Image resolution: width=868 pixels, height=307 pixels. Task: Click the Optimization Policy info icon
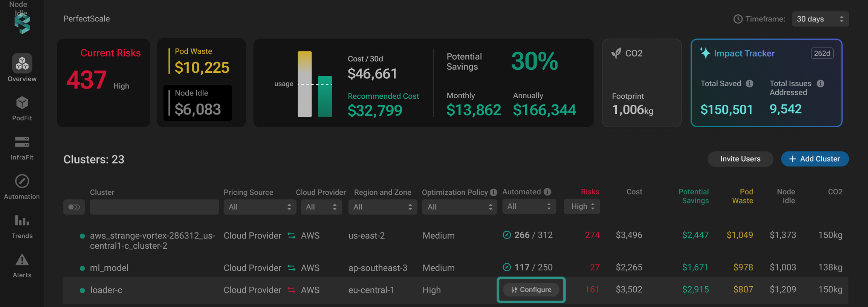(494, 192)
